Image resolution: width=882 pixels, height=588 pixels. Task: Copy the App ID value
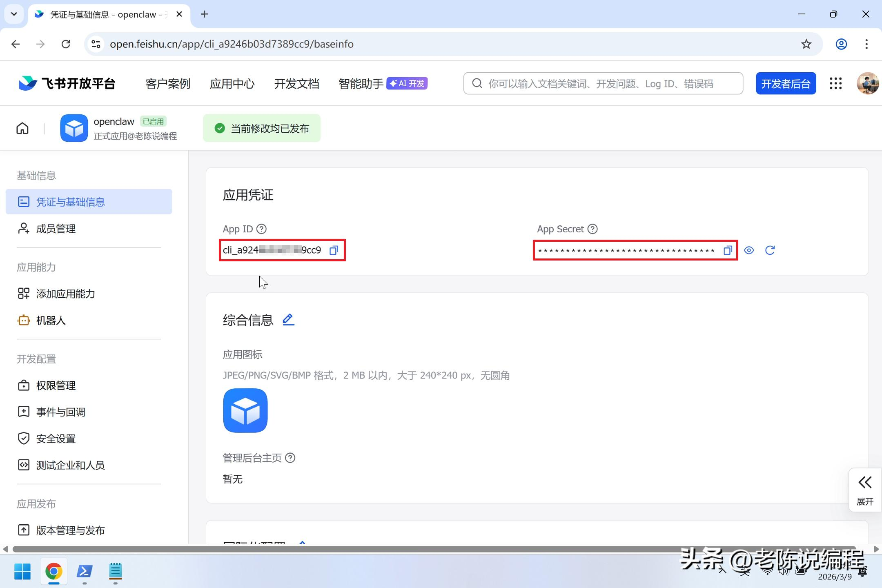point(334,250)
